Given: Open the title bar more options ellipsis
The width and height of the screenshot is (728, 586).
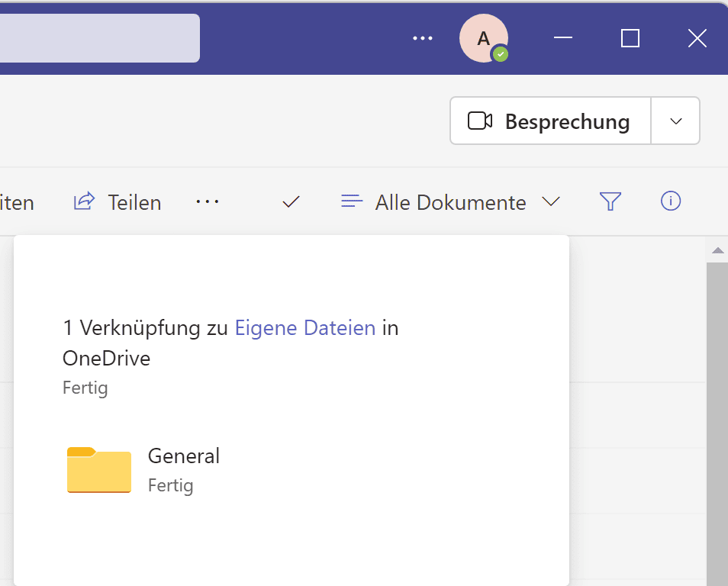Looking at the screenshot, I should tap(423, 38).
